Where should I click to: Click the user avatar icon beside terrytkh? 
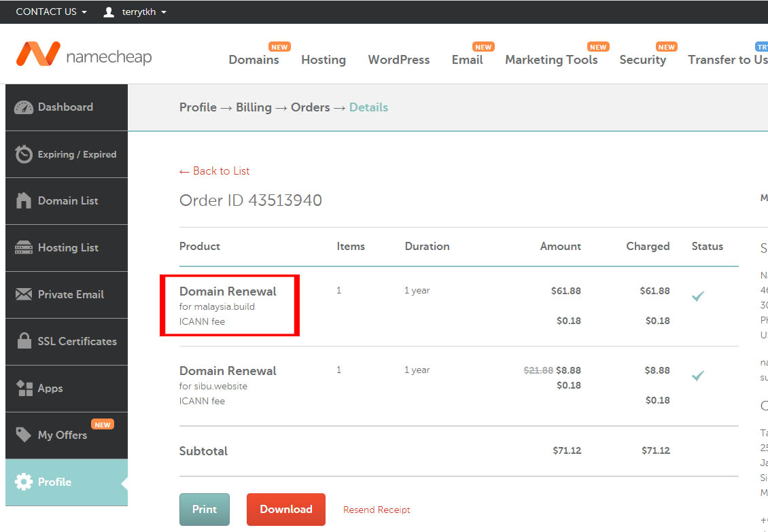[x=109, y=12]
